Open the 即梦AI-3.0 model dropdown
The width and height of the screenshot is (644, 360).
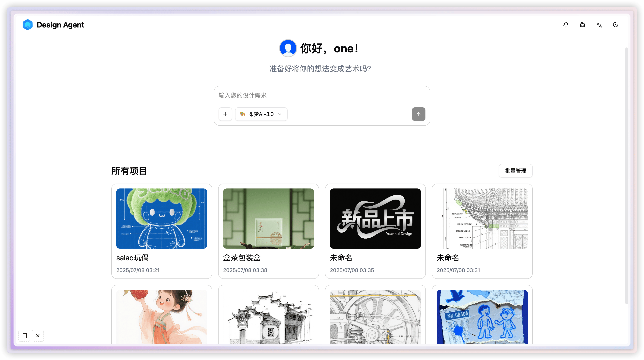pos(261,114)
